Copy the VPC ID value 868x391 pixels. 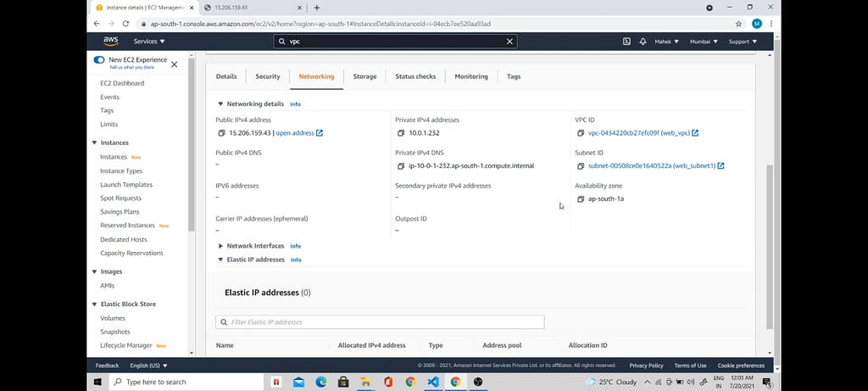[581, 133]
